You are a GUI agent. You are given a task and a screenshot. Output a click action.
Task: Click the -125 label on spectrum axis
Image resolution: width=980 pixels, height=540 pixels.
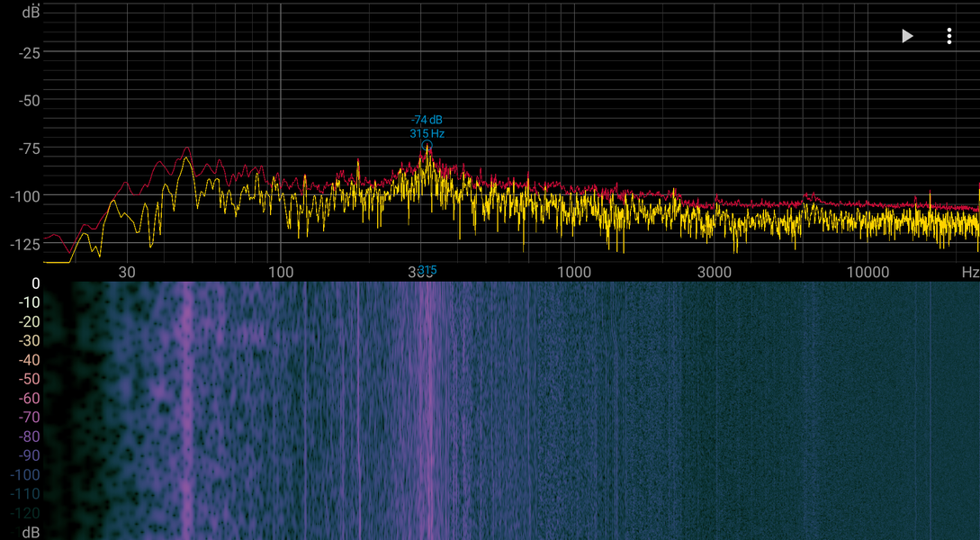pos(25,245)
